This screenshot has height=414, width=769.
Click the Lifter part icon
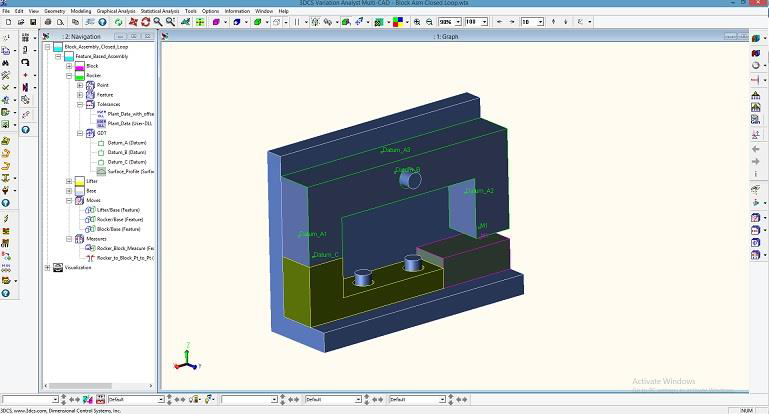click(79, 181)
